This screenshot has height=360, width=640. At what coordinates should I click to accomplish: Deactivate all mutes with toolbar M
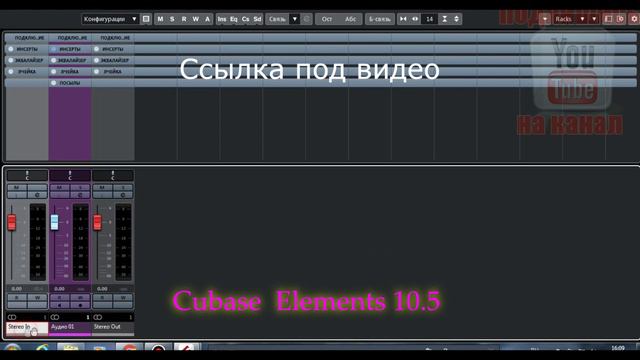pyautogui.click(x=160, y=19)
